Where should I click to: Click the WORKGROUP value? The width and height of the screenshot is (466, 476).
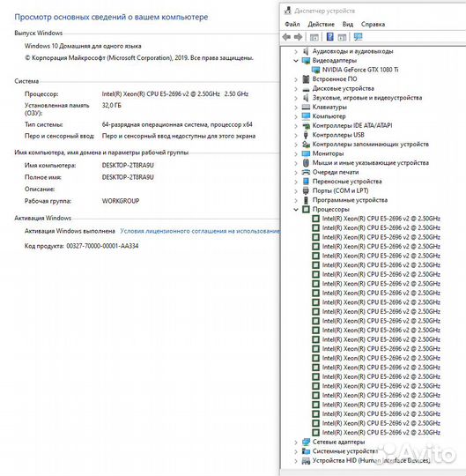121,201
